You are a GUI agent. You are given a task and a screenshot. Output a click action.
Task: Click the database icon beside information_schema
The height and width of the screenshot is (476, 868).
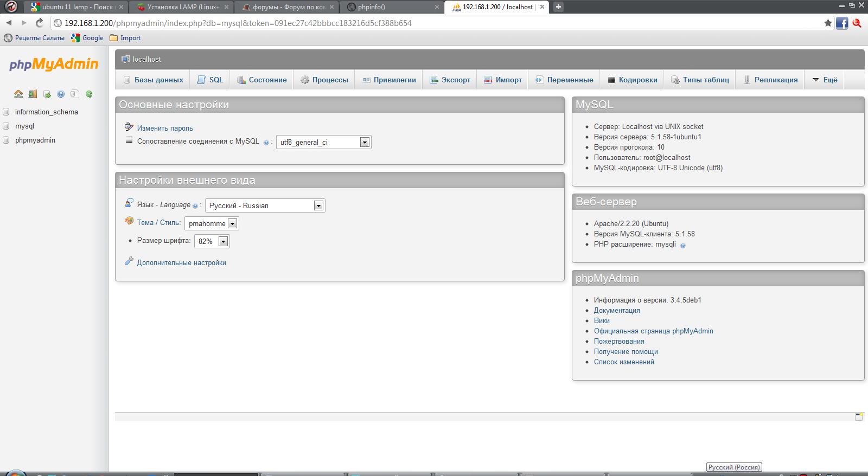[x=7, y=112]
